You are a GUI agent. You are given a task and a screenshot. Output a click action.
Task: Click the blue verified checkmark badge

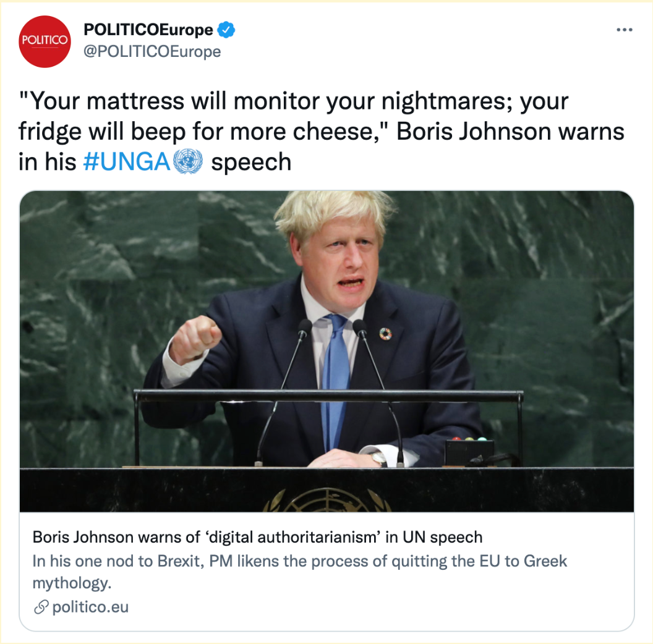(x=226, y=30)
